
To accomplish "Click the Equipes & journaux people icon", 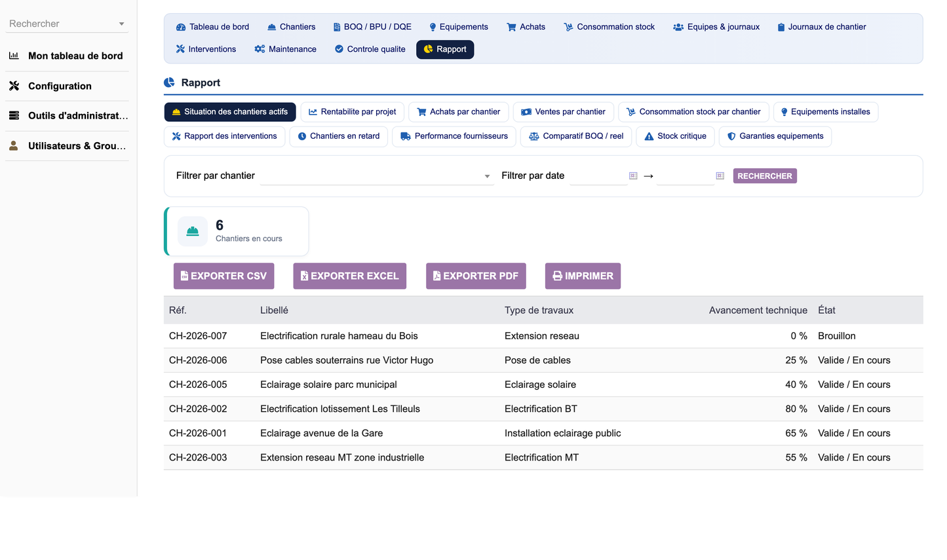I will coord(678,28).
